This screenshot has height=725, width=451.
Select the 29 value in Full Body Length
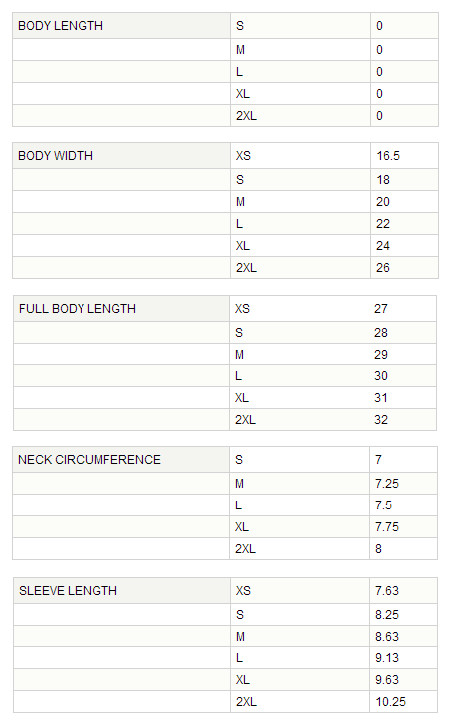click(381, 355)
